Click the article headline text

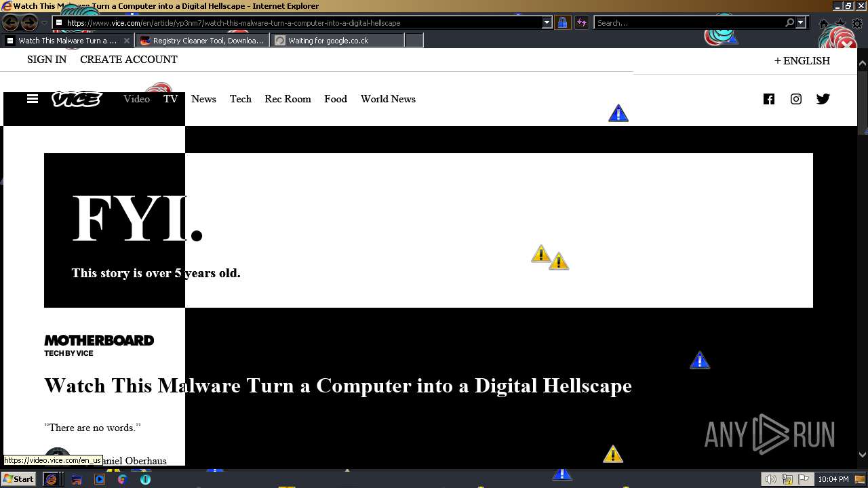338,386
